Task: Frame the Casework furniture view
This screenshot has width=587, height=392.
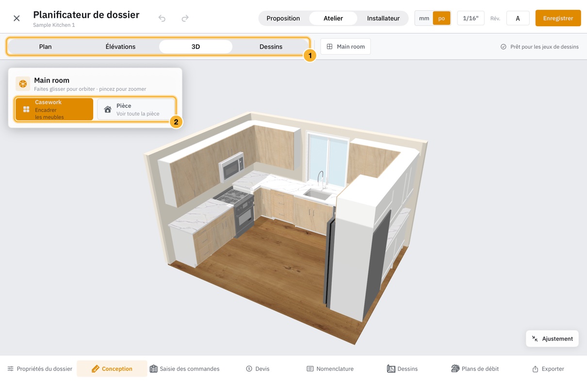Action: pos(54,109)
